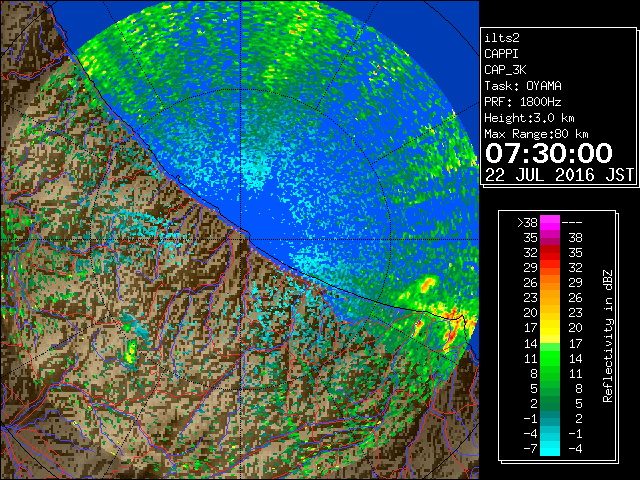Click the magenta >38 dBZ legend swatch
Screen dimensions: 640x480
[550, 222]
